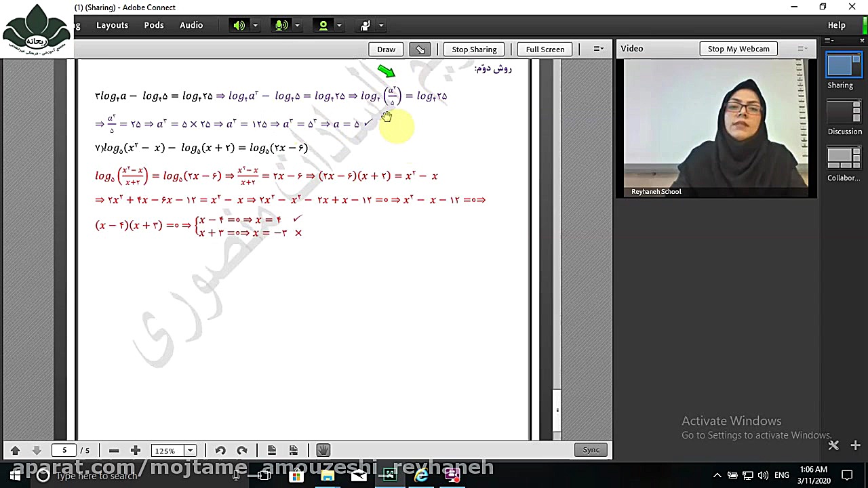Open attendee status options dropdown
This screenshot has width=868, height=488.
click(x=381, y=26)
